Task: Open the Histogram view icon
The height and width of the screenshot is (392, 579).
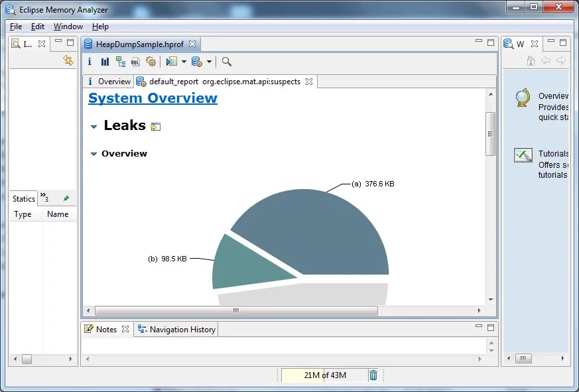Action: (105, 62)
